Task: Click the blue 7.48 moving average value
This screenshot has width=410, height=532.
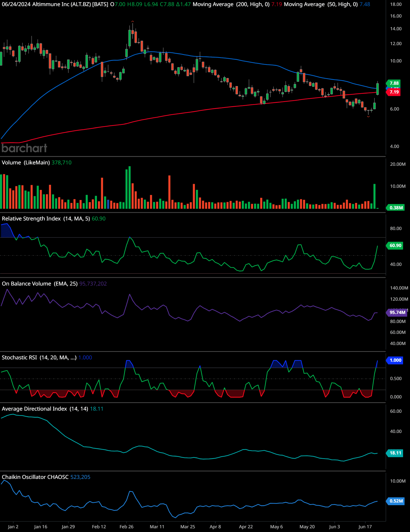Action: pyautogui.click(x=365, y=4)
